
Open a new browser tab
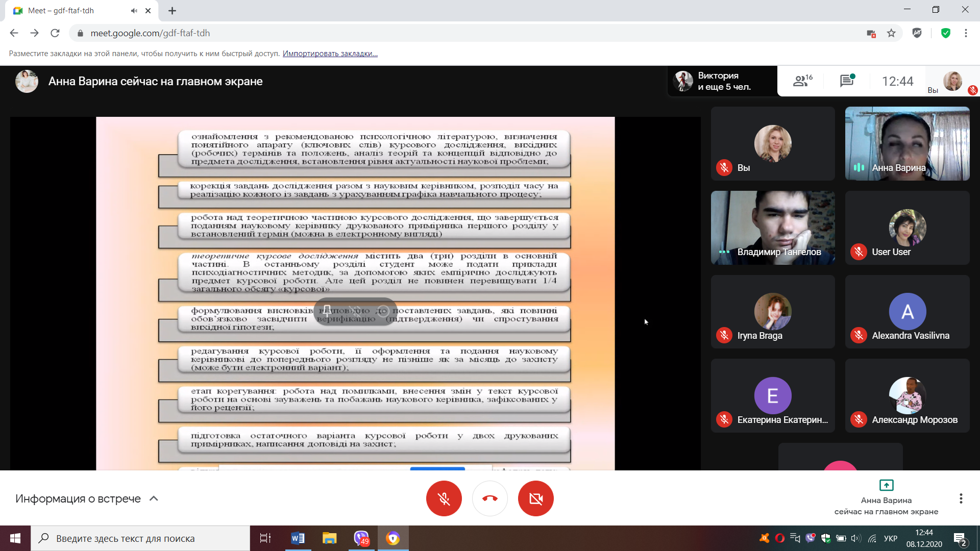click(x=173, y=11)
